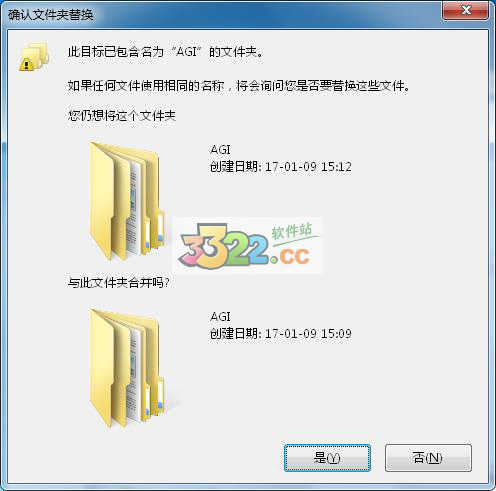Select the source AGI folder icon dated 15:12
This screenshot has width=496, height=491.
pyautogui.click(x=127, y=201)
